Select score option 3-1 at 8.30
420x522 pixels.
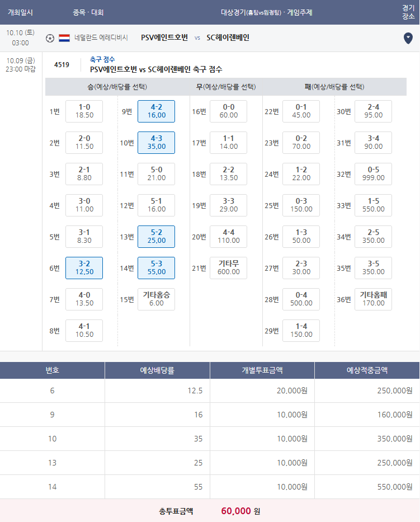coord(84,236)
